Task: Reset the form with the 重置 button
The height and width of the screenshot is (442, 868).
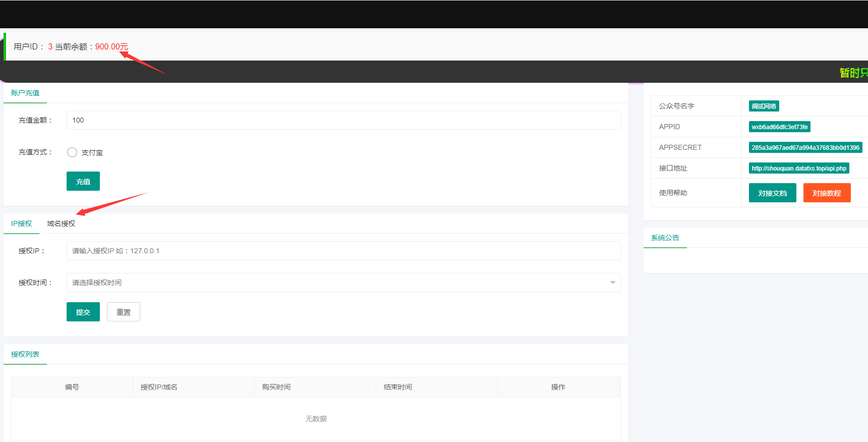Action: tap(123, 312)
